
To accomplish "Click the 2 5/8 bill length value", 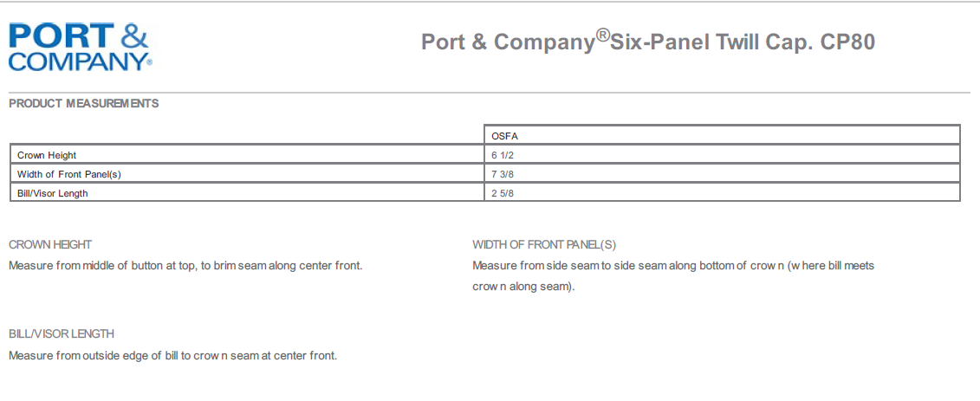I will pos(503,193).
